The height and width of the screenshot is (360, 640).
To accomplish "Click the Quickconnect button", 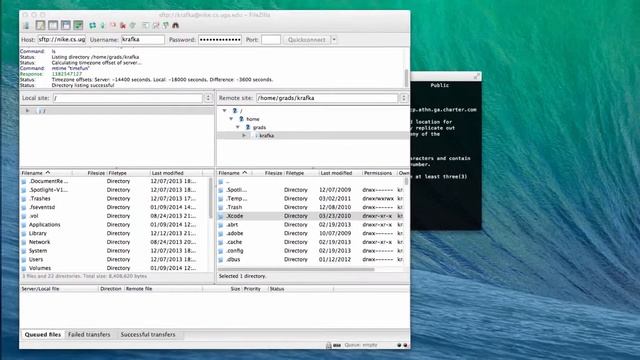I will 307,40.
